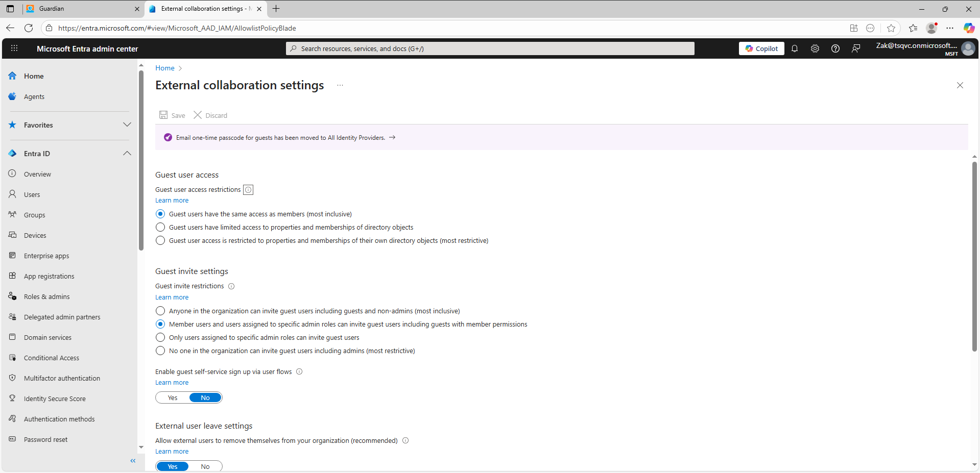Viewport: 980px width, 473px height.
Task: Set external user leave setting to No
Action: pos(205,466)
